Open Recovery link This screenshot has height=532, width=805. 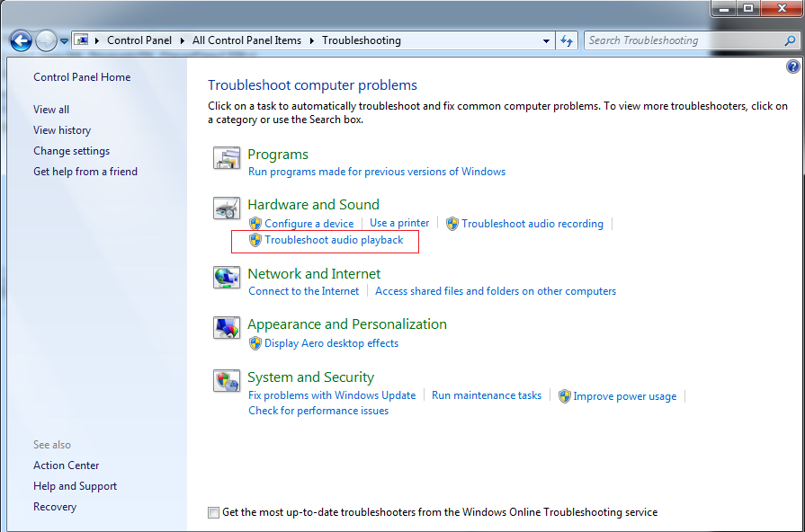click(55, 506)
